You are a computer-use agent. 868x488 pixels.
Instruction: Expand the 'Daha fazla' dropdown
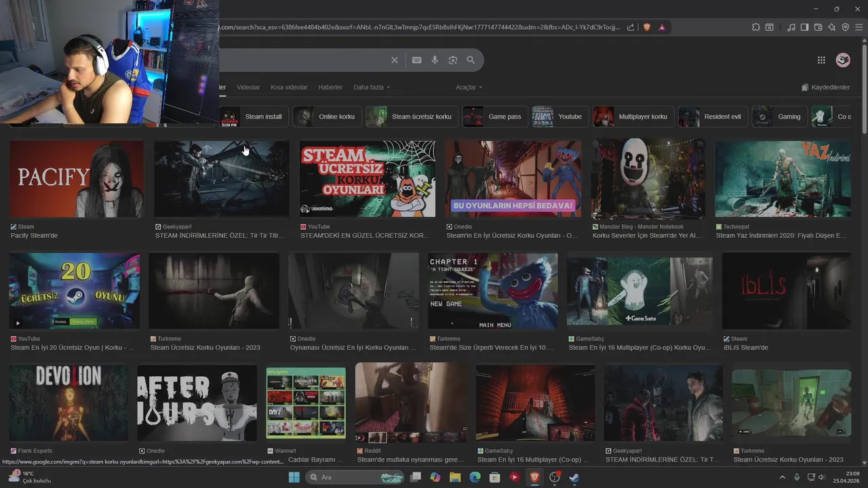(x=372, y=87)
